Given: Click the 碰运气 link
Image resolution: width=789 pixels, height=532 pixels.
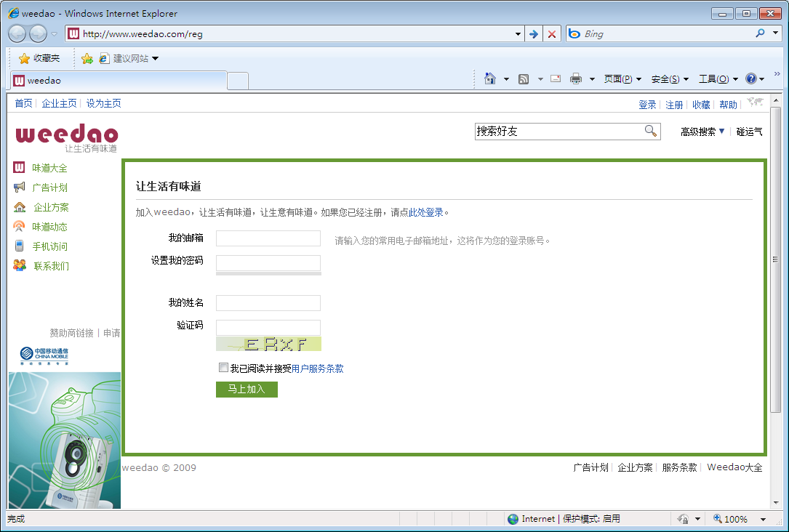Looking at the screenshot, I should 749,132.
